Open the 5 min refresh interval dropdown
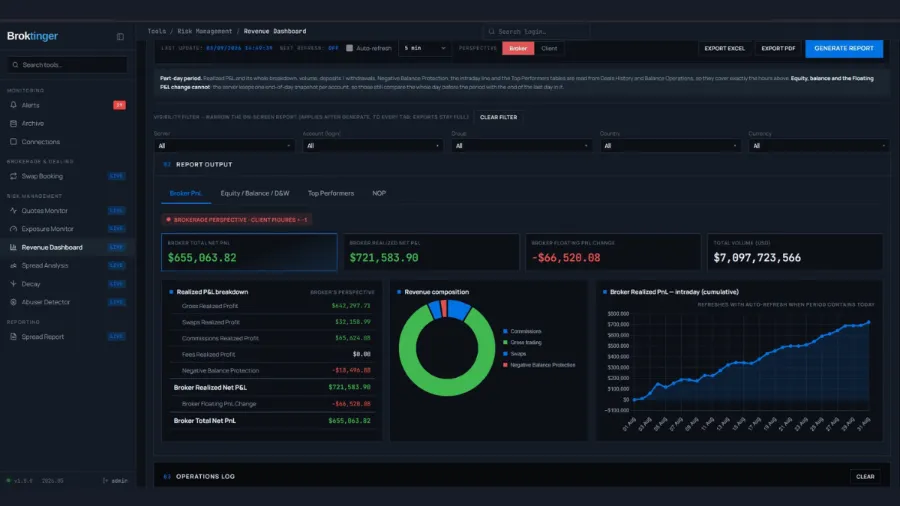The image size is (900, 506). pos(424,48)
